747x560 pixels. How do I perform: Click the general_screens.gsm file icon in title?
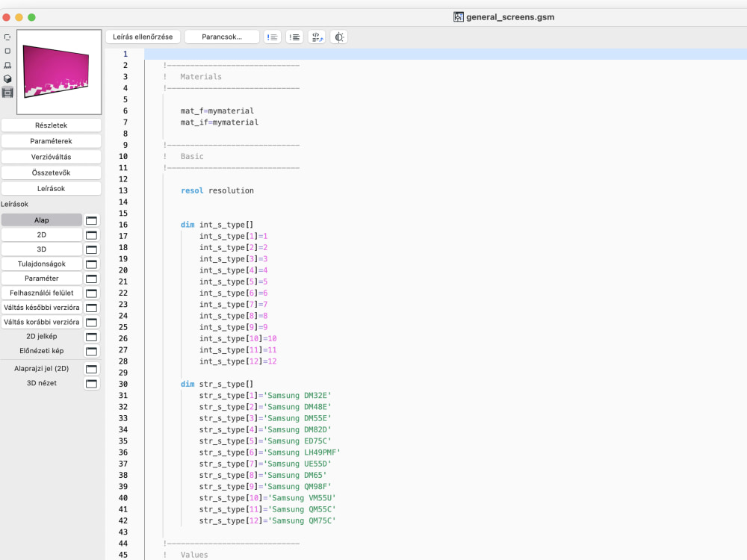(459, 17)
